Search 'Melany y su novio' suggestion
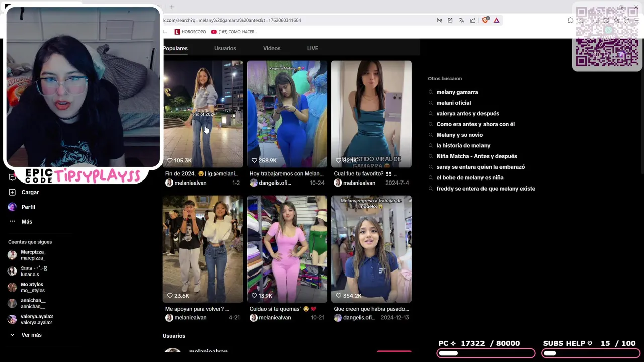This screenshot has width=644, height=362. coord(460,135)
